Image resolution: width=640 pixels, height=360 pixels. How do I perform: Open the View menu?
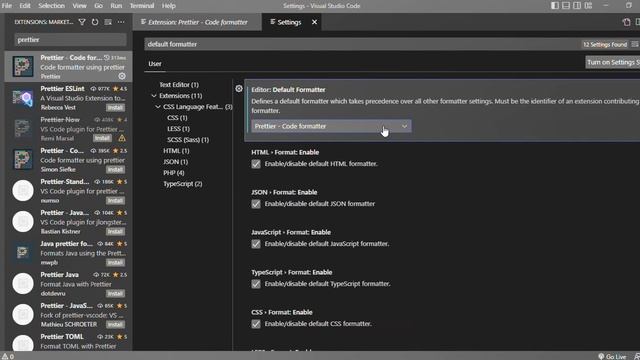click(x=80, y=6)
